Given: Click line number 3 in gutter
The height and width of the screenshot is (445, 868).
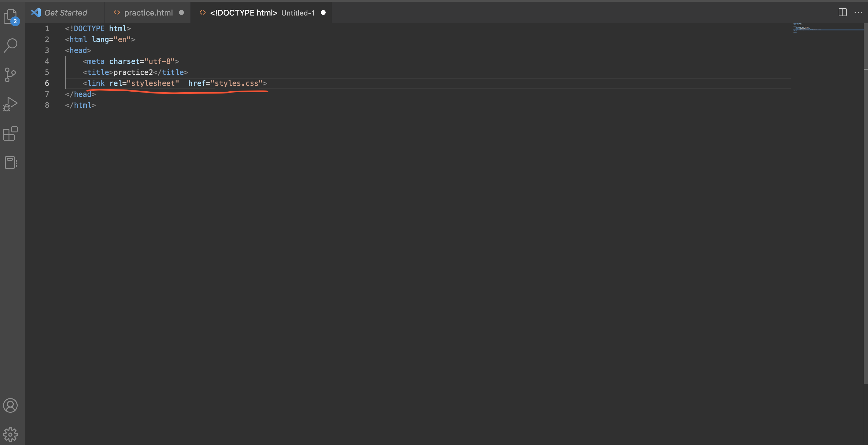Looking at the screenshot, I should point(47,50).
